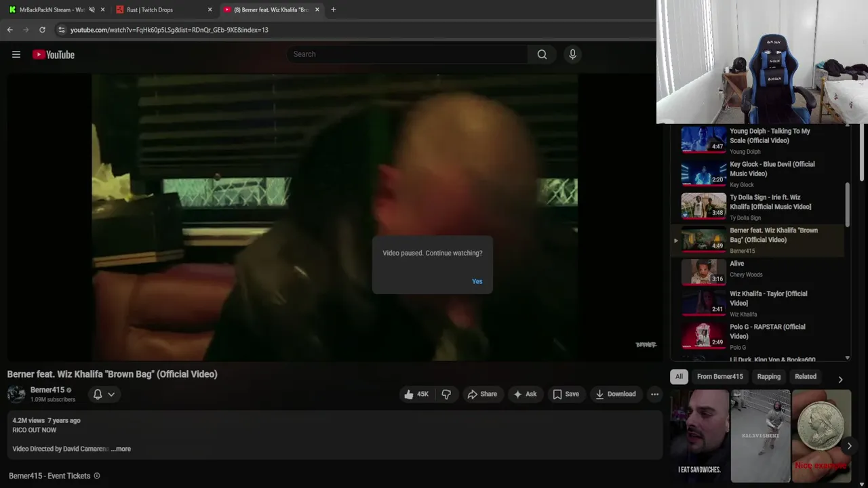Open subscription options dropdown chevron
Screen dimensions: 868x488
111,394
